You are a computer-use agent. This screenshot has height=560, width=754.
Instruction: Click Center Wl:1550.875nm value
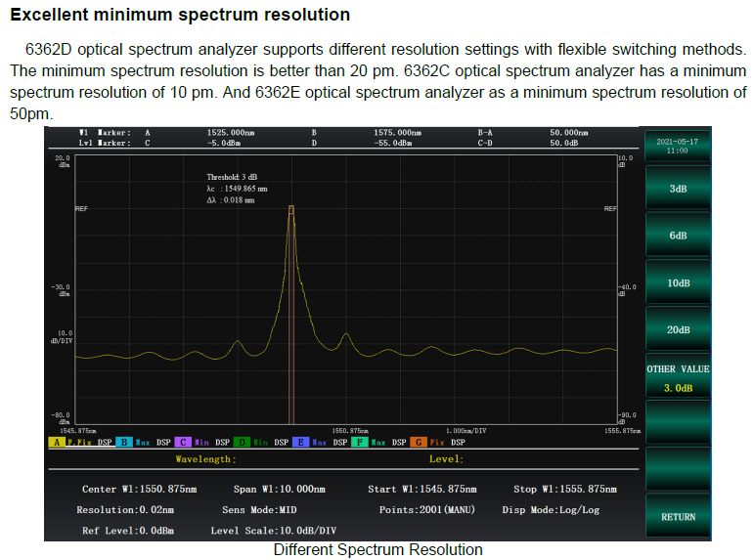pyautogui.click(x=140, y=489)
